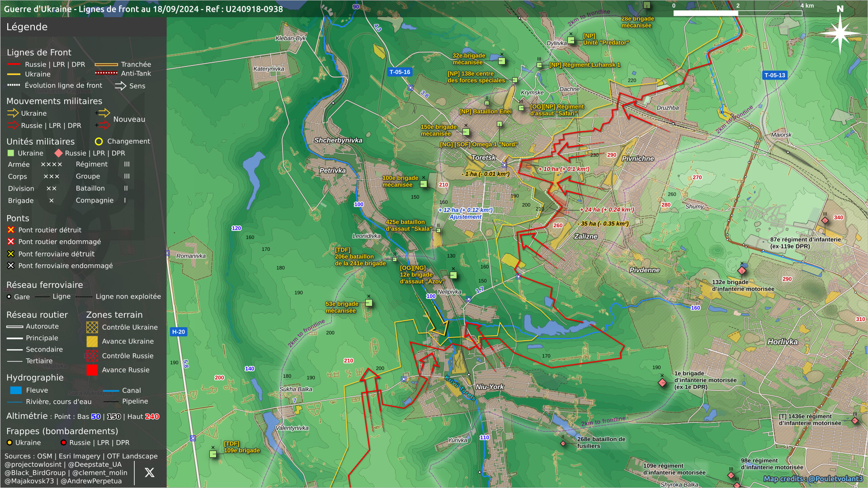This screenshot has height=488, width=868.
Task: Click the @Pouletvolant3 map credits link
Action: point(835,479)
